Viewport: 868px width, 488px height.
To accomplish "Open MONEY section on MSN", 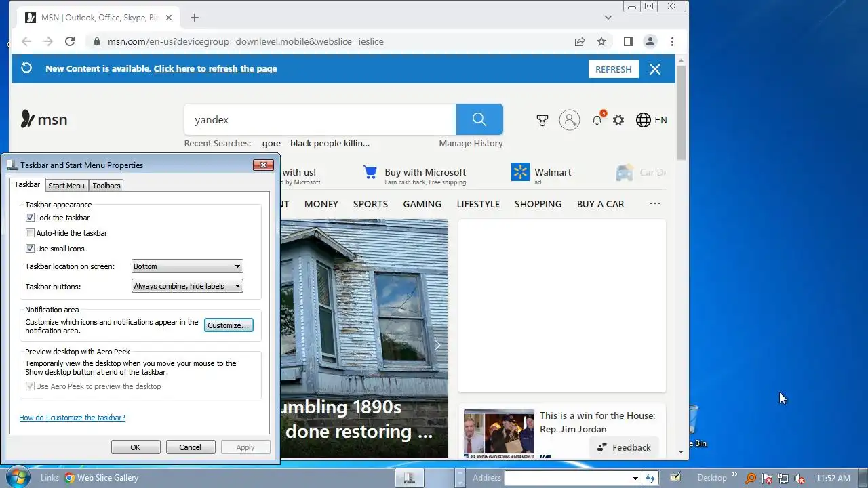I will tap(321, 204).
